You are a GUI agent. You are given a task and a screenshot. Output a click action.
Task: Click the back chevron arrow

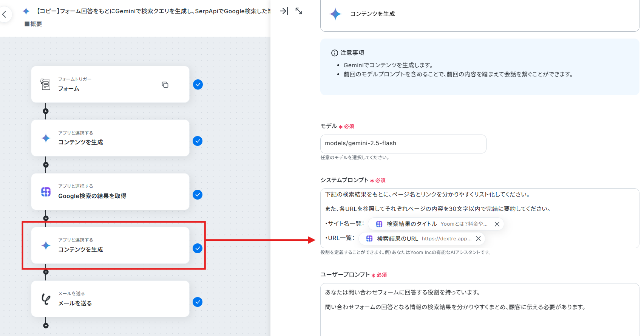[x=4, y=15]
